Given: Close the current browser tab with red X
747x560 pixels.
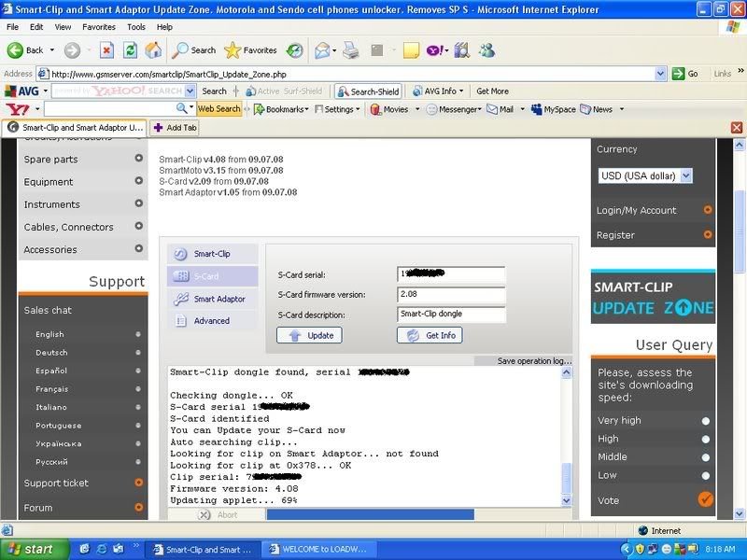Looking at the screenshot, I should 737,127.
